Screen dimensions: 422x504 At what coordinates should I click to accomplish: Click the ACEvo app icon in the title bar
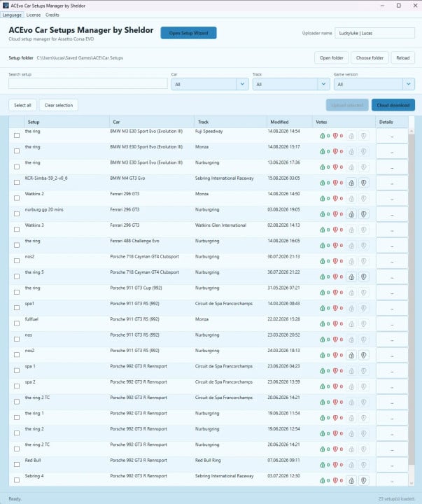pos(6,6)
